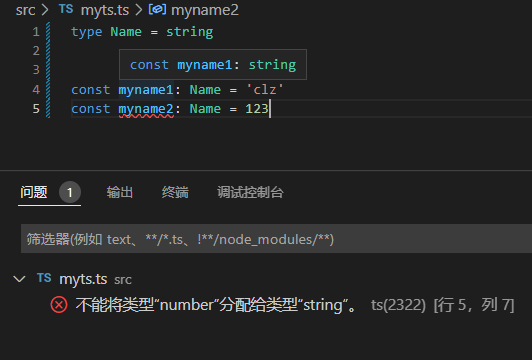This screenshot has height=360, width=532.
Task: Click the hover tooltip const myname1: string
Action: pos(213,64)
